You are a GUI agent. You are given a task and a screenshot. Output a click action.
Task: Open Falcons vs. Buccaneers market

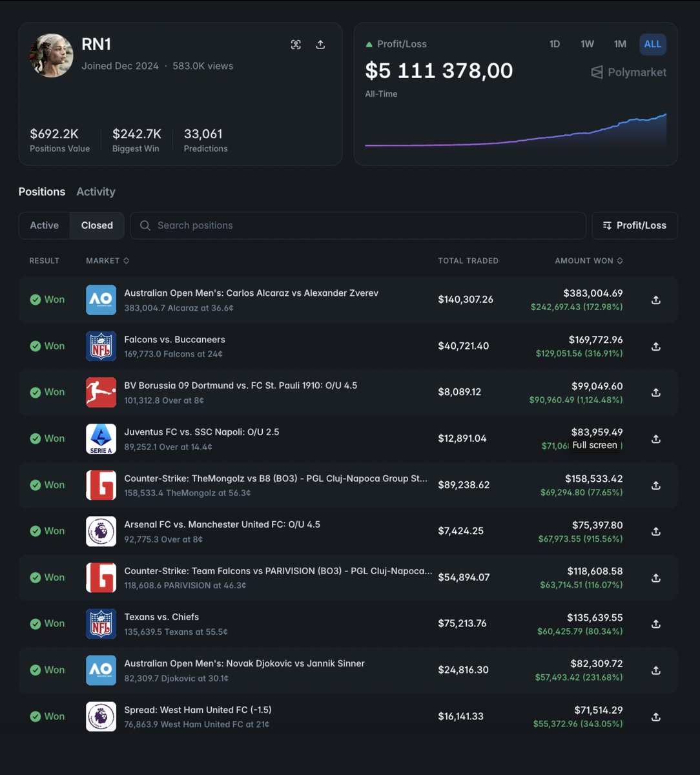(x=174, y=340)
